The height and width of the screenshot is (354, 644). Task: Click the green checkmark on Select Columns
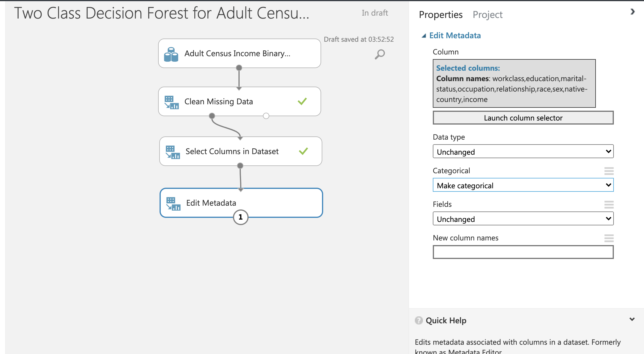coord(303,151)
